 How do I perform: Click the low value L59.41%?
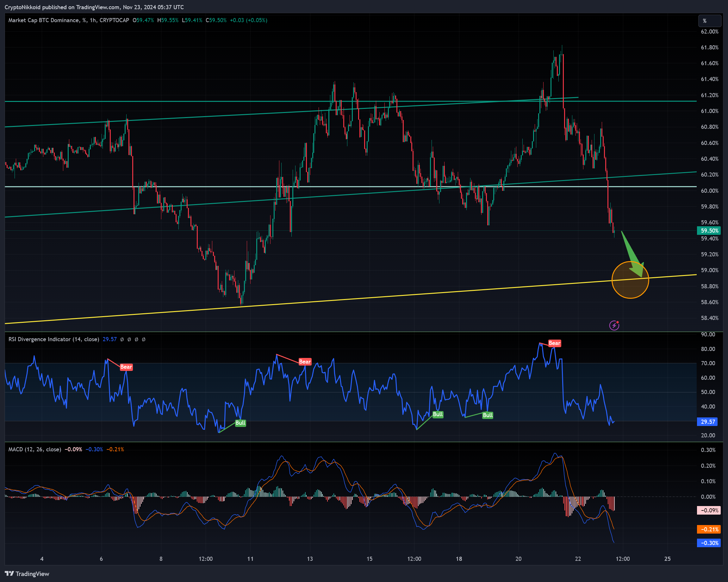192,20
